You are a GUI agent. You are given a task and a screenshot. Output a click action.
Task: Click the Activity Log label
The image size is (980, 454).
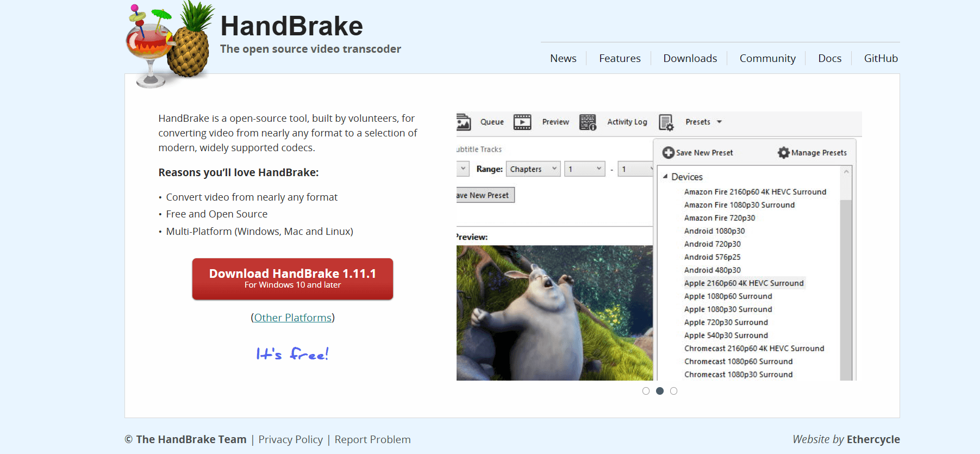(627, 122)
